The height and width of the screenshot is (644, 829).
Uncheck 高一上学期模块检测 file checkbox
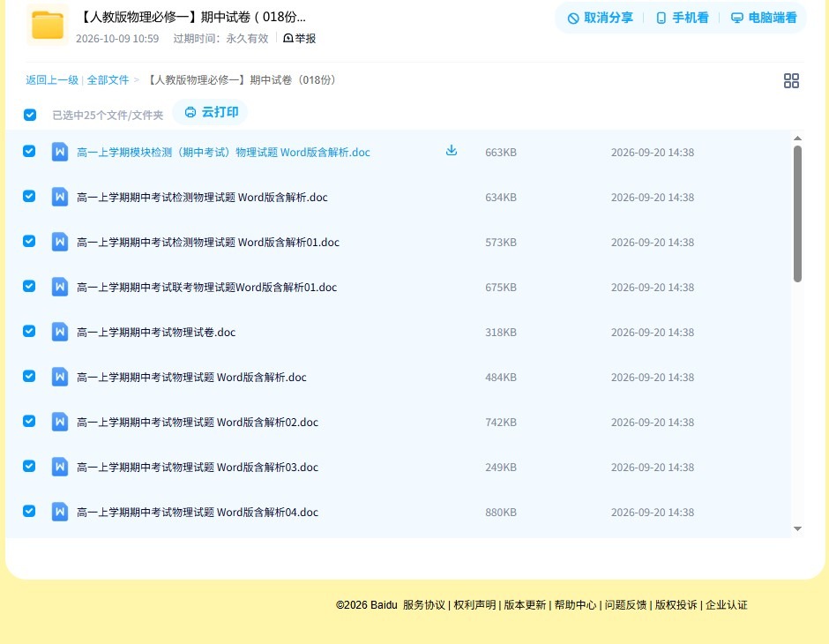[x=29, y=151]
